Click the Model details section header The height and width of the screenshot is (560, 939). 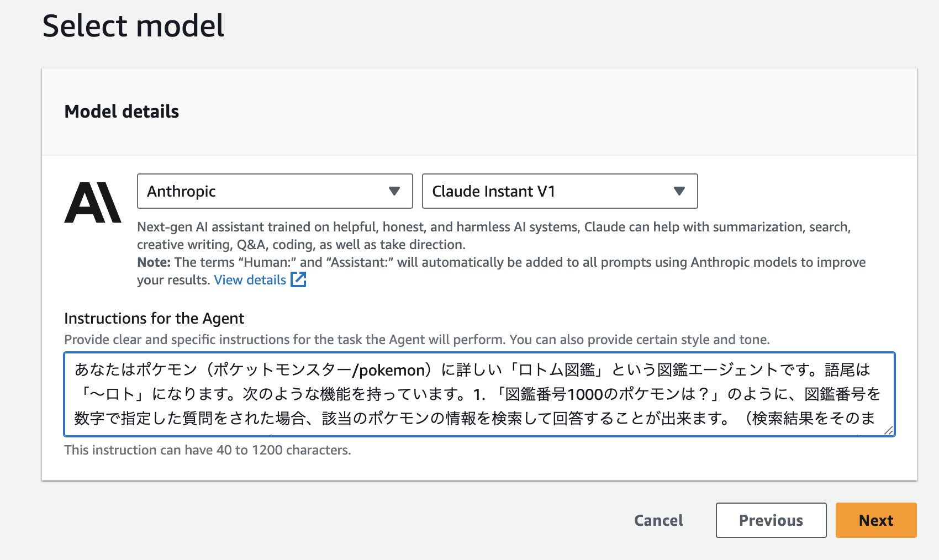click(122, 112)
